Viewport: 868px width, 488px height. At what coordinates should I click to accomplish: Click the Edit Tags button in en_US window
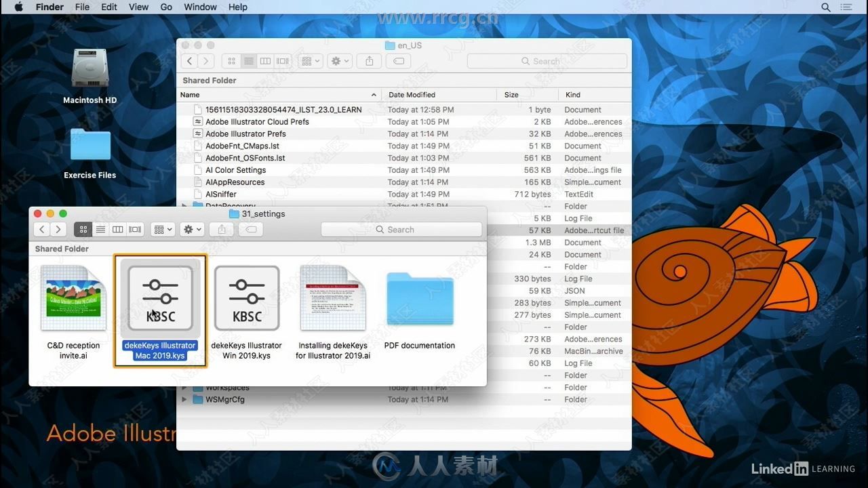coord(399,61)
